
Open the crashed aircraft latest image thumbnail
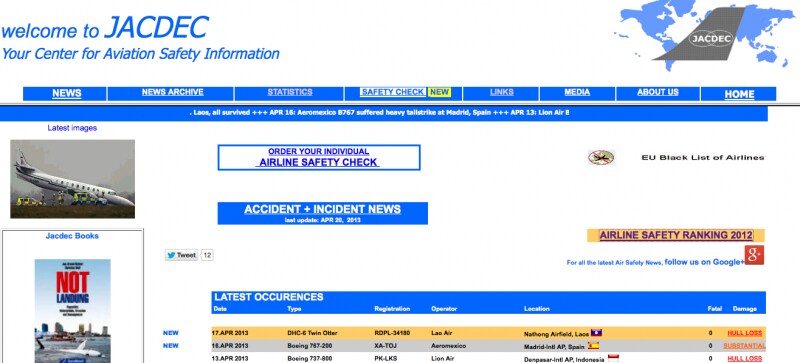tap(72, 179)
